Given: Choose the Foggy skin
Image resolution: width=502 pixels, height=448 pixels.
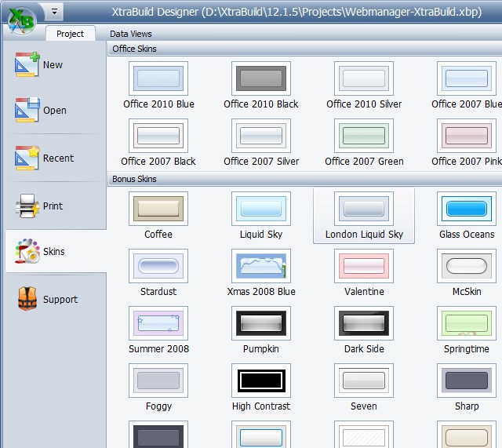Looking at the screenshot, I should 158,388.
